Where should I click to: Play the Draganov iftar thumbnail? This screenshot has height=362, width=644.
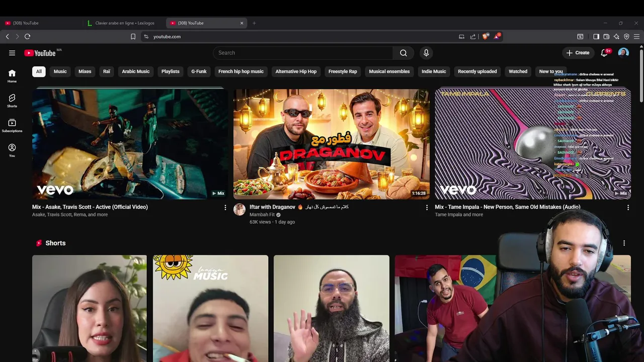(332, 144)
